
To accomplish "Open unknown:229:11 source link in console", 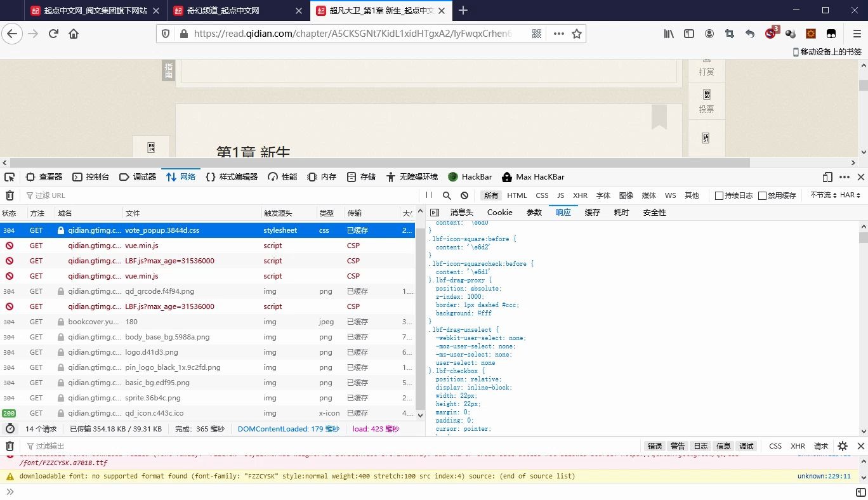I will pyautogui.click(x=824, y=477).
